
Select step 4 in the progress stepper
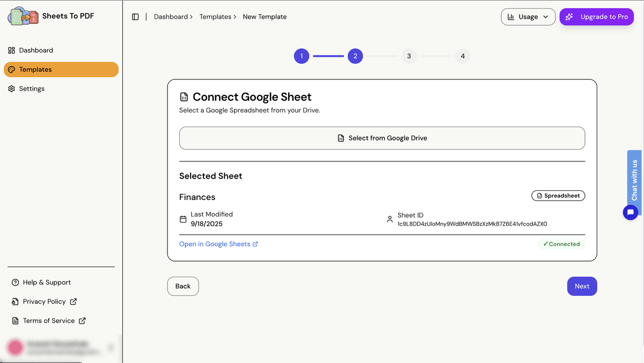point(463,56)
